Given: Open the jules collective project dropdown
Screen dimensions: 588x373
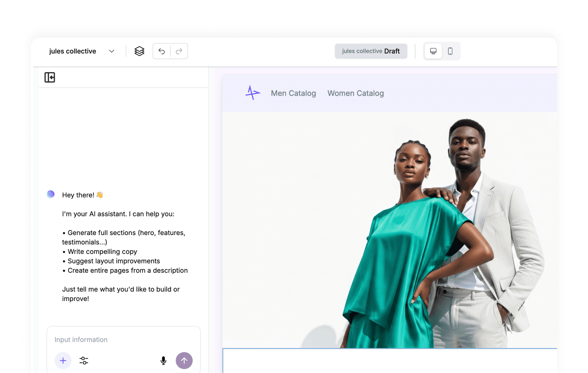Looking at the screenshot, I should tap(82, 51).
